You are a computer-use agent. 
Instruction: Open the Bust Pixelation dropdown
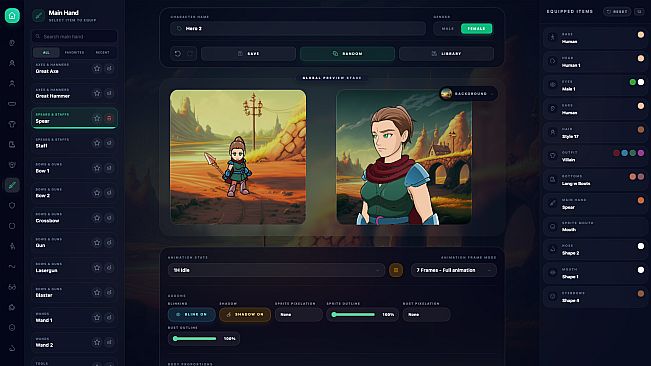[x=426, y=315]
